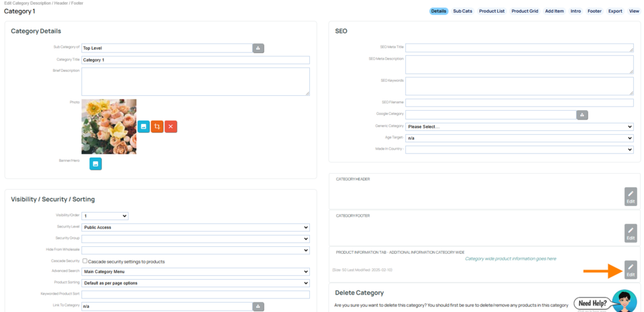Focus the SEO Meta Description text area
The width and height of the screenshot is (644, 312).
[519, 64]
